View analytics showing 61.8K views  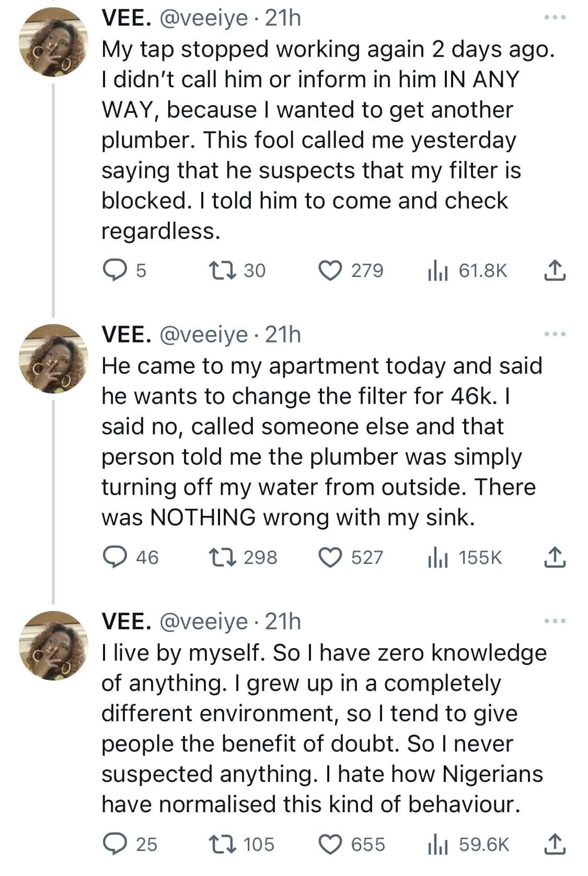[x=437, y=271]
